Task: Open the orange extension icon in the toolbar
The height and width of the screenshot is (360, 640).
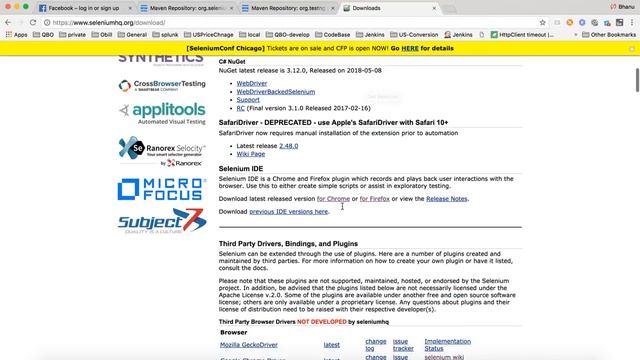Action: coord(569,22)
